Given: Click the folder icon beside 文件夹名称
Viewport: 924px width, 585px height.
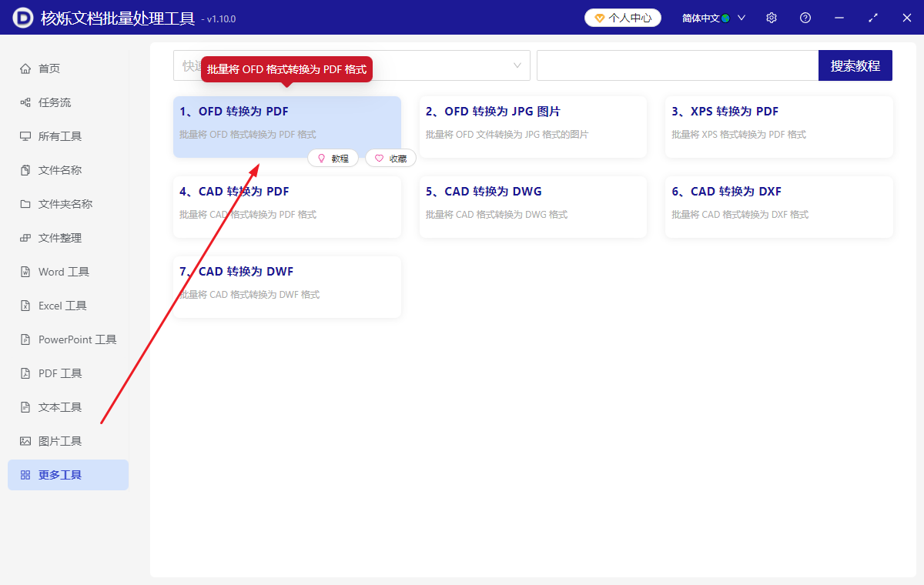Looking at the screenshot, I should click(x=25, y=204).
